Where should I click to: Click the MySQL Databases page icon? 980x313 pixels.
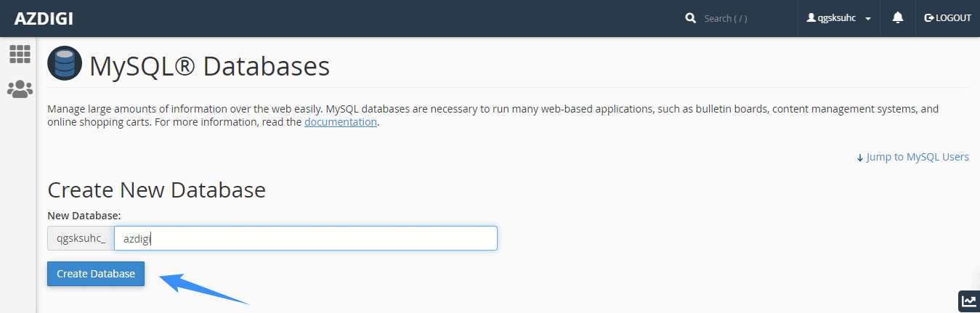click(x=65, y=63)
